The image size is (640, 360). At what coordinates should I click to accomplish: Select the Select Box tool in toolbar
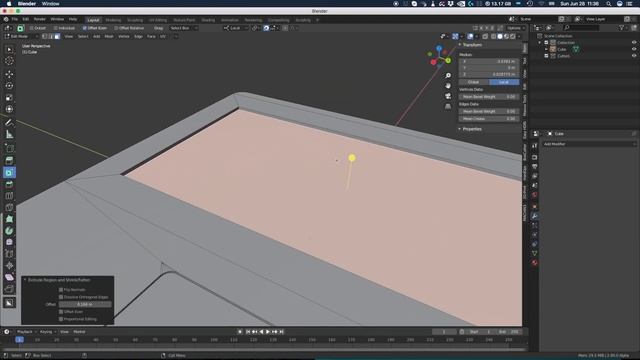coord(9,50)
